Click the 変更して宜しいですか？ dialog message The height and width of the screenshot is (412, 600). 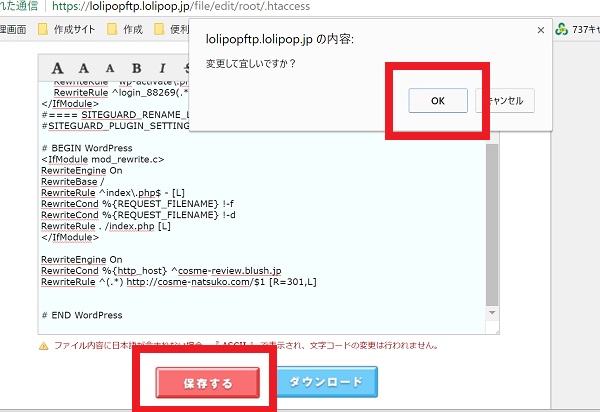pyautogui.click(x=251, y=64)
